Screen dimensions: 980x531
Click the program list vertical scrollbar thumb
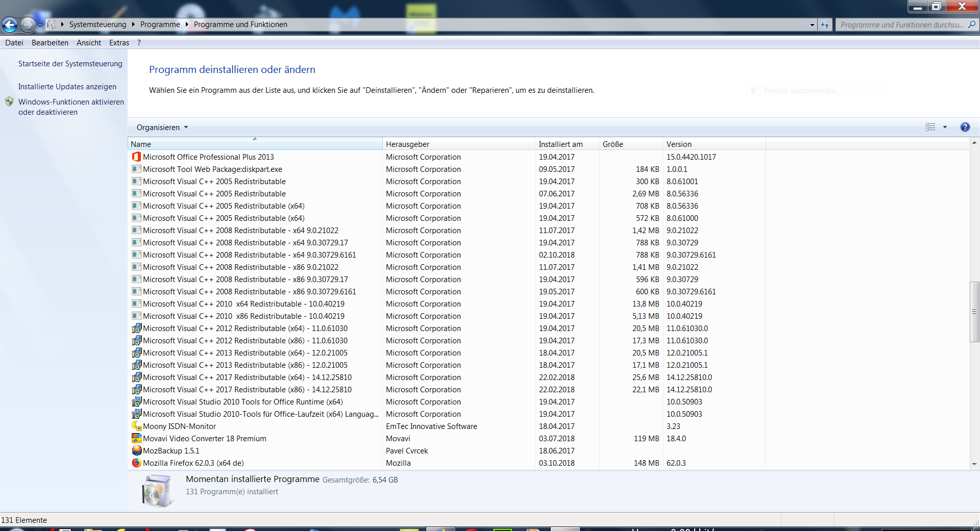click(974, 311)
